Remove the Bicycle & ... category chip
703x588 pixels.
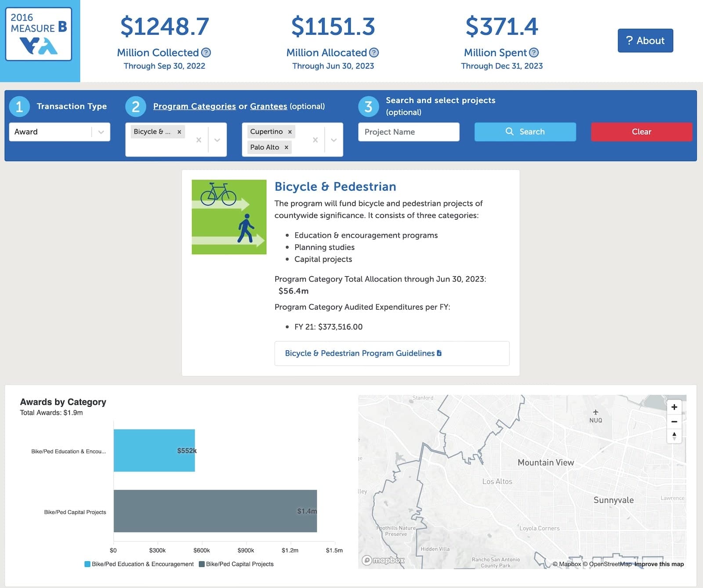[x=179, y=132]
